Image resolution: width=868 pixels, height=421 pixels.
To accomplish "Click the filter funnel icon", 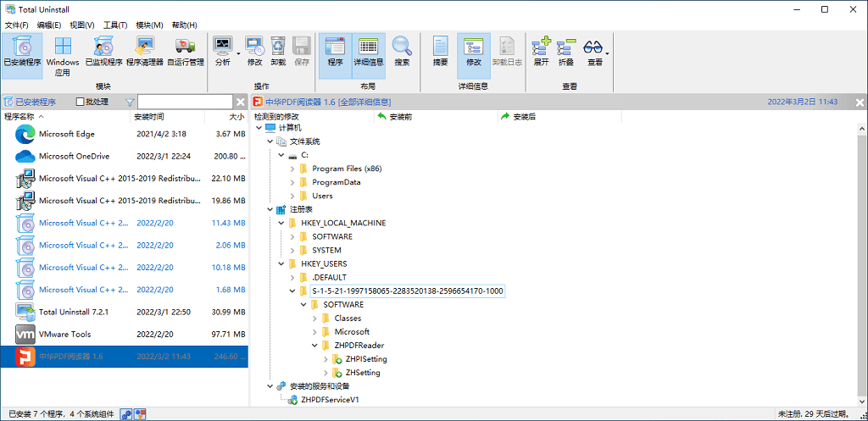I will tap(130, 102).
